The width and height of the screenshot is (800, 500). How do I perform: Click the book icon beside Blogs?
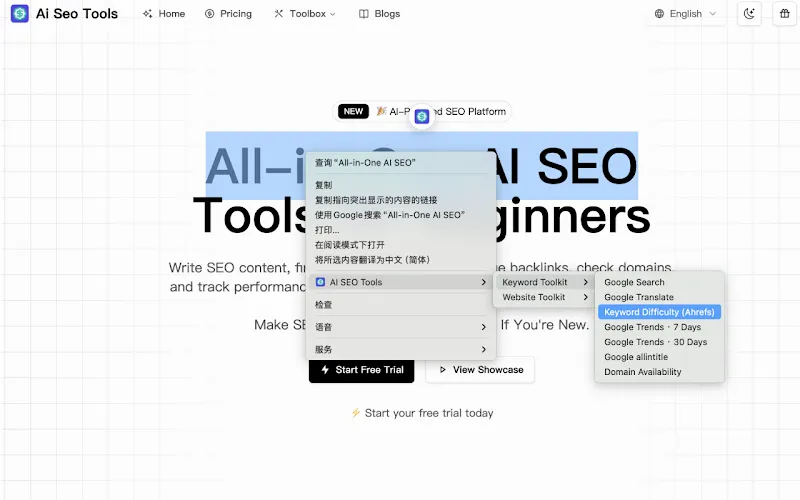[363, 14]
